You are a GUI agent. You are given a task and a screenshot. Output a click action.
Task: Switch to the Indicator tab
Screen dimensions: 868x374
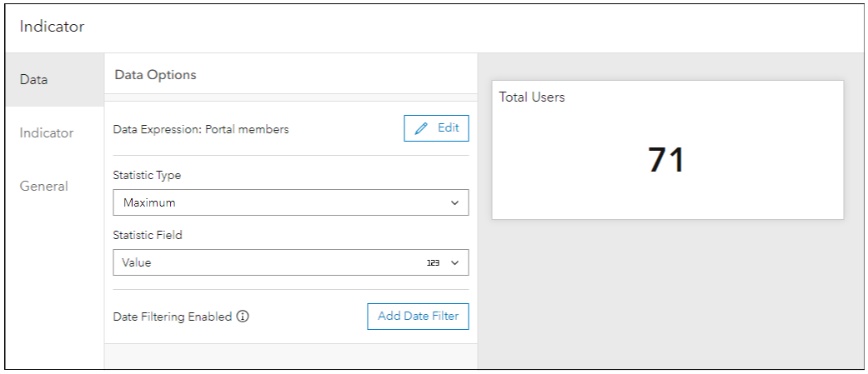pyautogui.click(x=47, y=133)
